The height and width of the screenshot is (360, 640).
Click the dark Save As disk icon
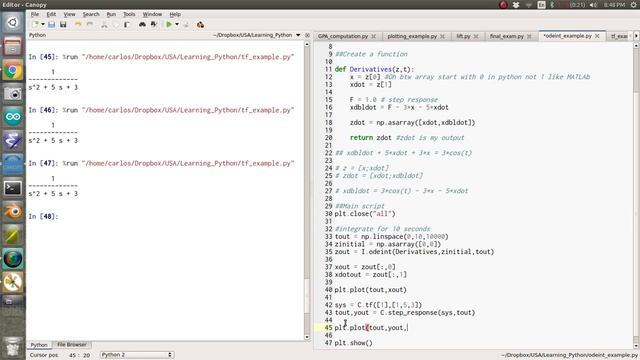point(63,25)
